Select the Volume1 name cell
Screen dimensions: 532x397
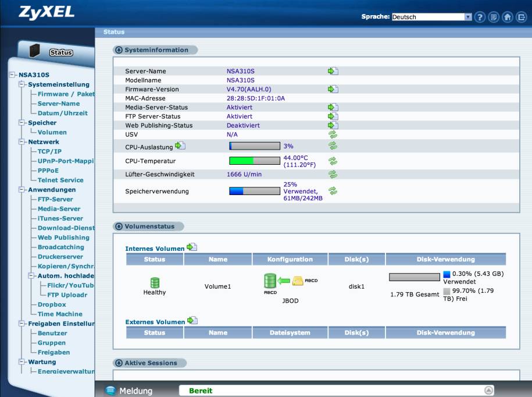(218, 286)
